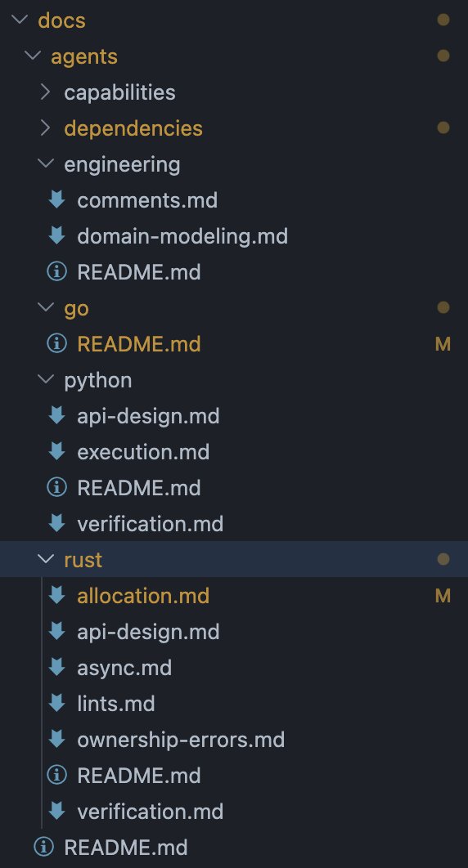Open allocation.md file

pos(143,596)
